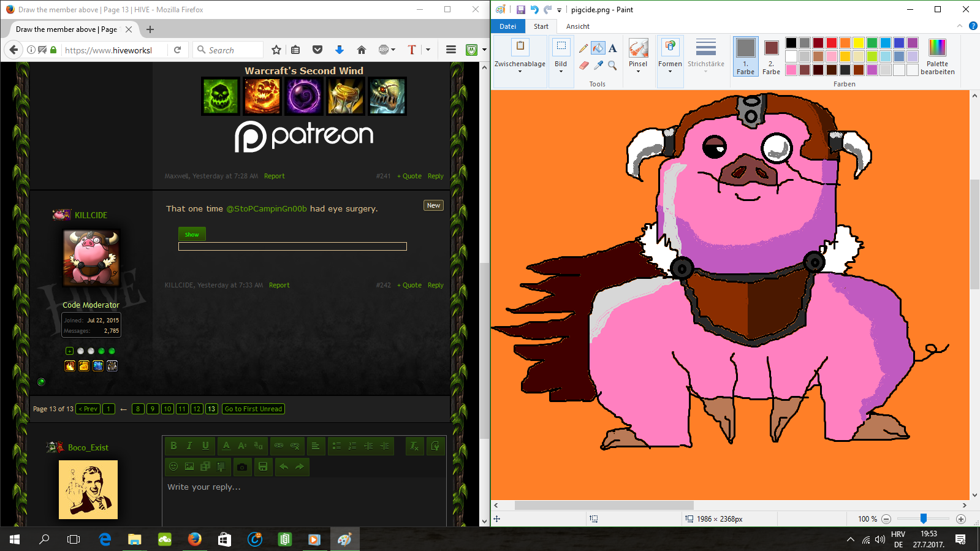Select the Magnifier tool in Paint
This screenshot has width=980, height=551.
pyautogui.click(x=612, y=65)
